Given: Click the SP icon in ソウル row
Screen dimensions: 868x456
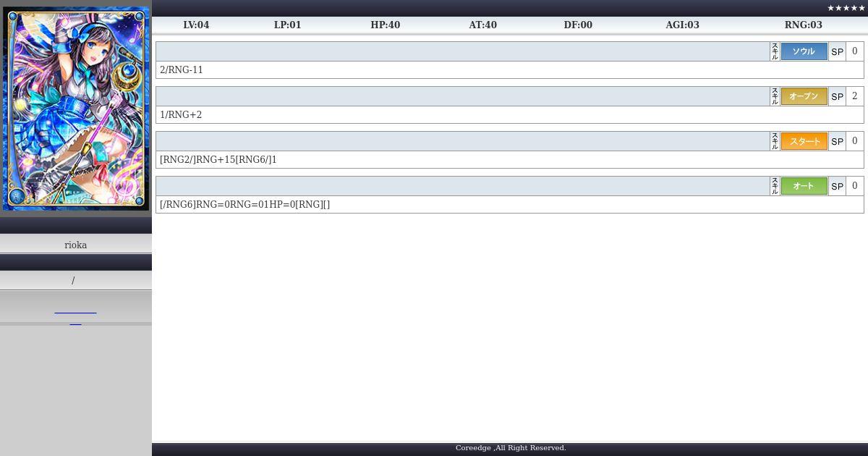Looking at the screenshot, I should [837, 51].
